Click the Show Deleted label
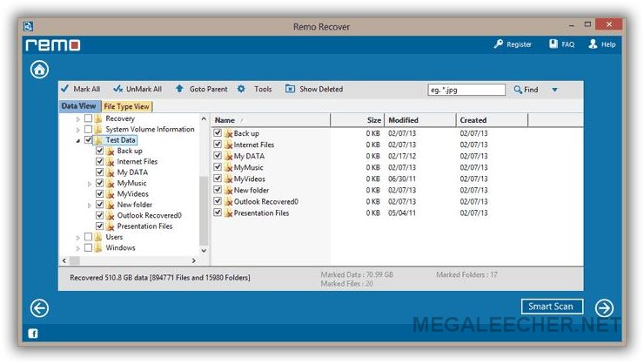Screen dimensions: 644x364 pos(321,89)
